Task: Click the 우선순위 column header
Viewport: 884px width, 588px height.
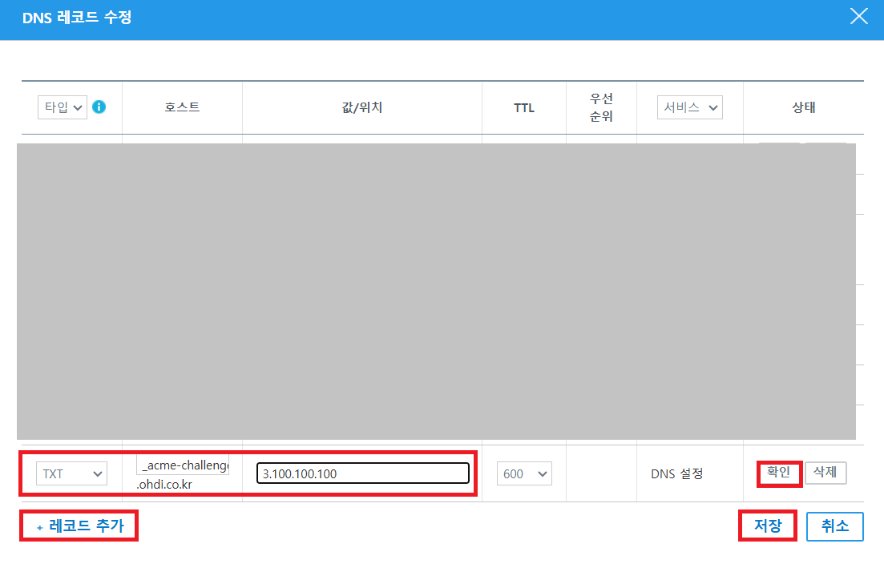Action: click(601, 107)
